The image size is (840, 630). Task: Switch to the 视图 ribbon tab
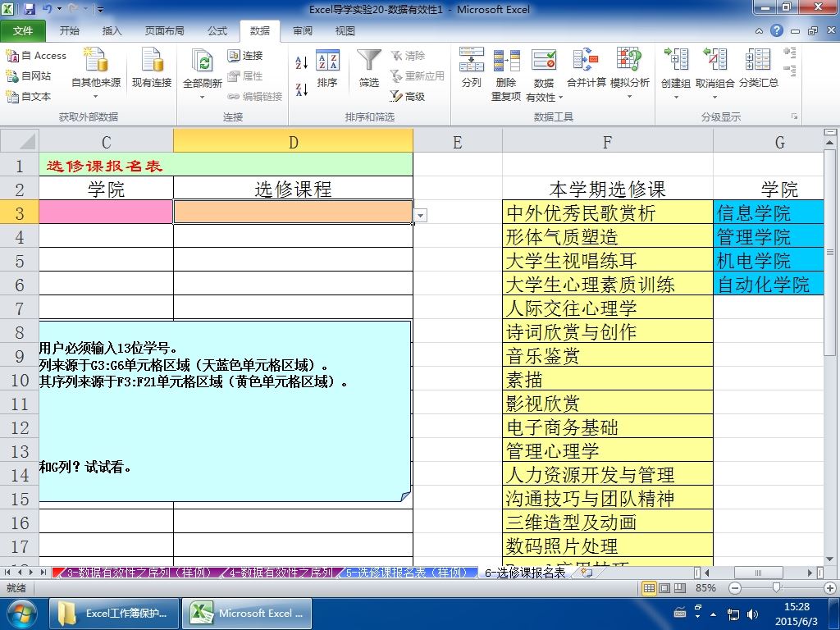345,30
